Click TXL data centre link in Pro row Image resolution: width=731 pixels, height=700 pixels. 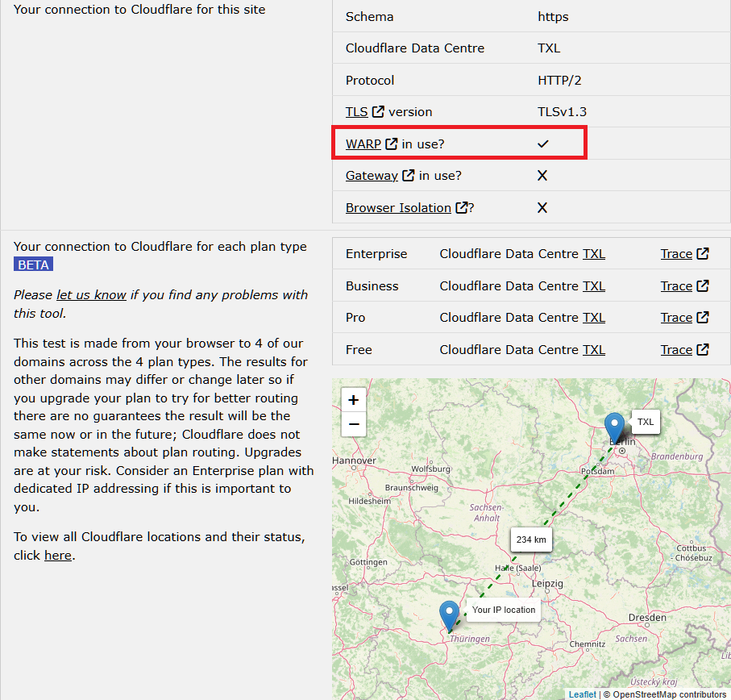point(594,318)
